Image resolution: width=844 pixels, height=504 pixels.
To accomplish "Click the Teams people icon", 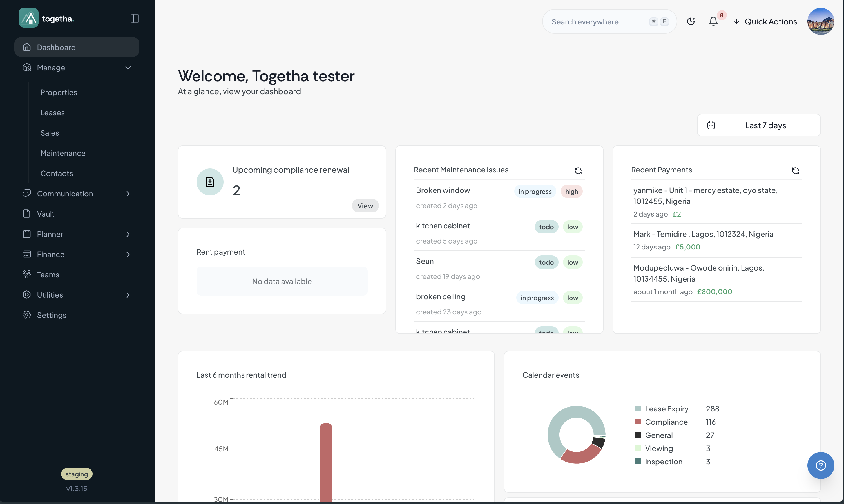I will [x=26, y=274].
